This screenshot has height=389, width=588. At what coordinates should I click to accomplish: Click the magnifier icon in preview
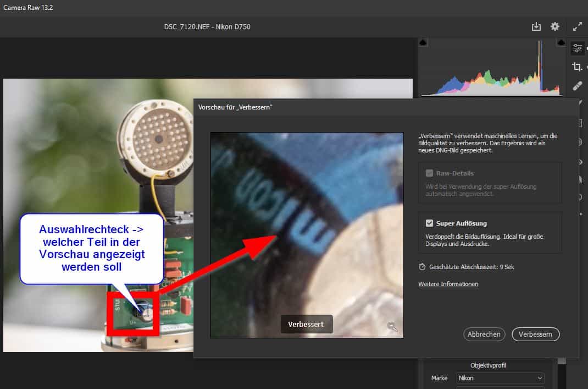[x=392, y=327]
